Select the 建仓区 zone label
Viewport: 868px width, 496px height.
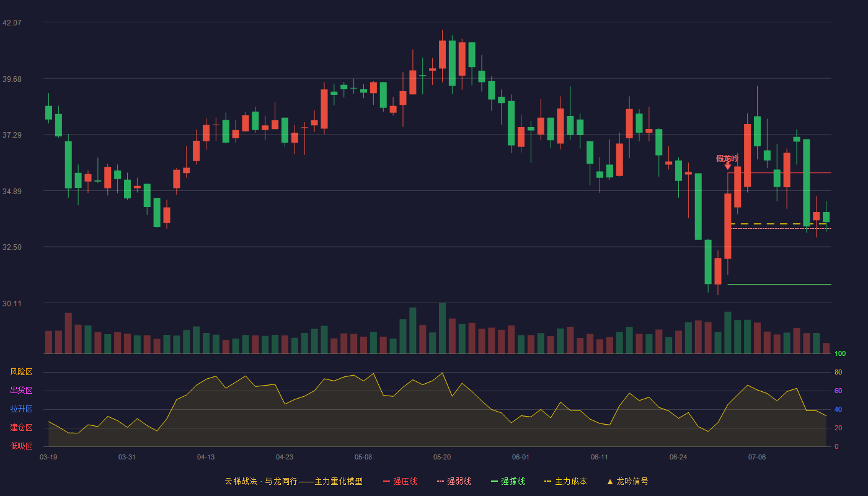click(x=21, y=428)
